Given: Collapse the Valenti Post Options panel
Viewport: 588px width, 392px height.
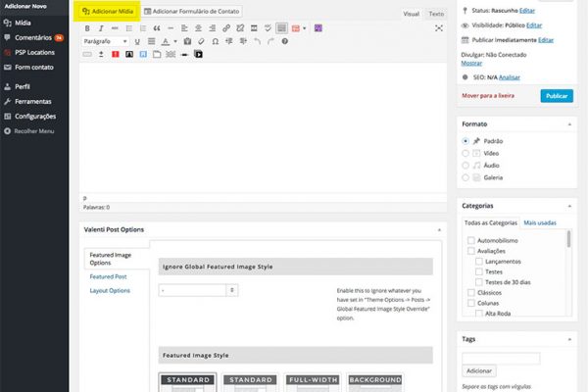Looking at the screenshot, I should (x=436, y=229).
